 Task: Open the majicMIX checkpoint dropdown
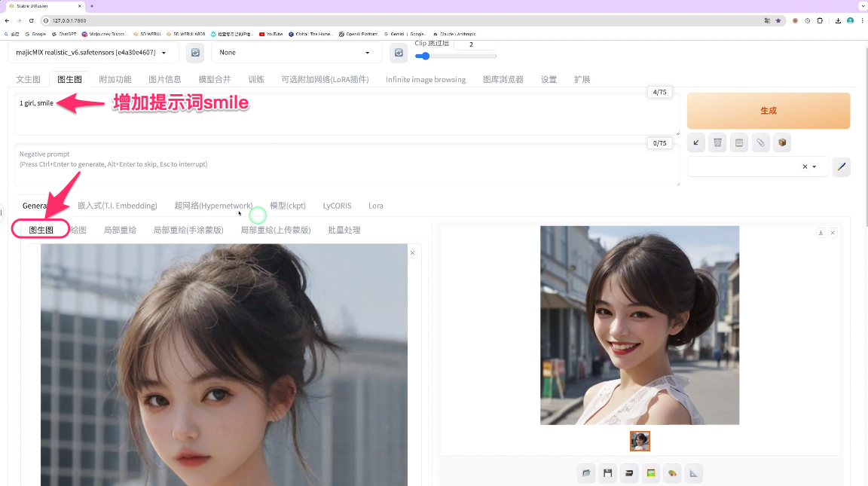(x=93, y=53)
